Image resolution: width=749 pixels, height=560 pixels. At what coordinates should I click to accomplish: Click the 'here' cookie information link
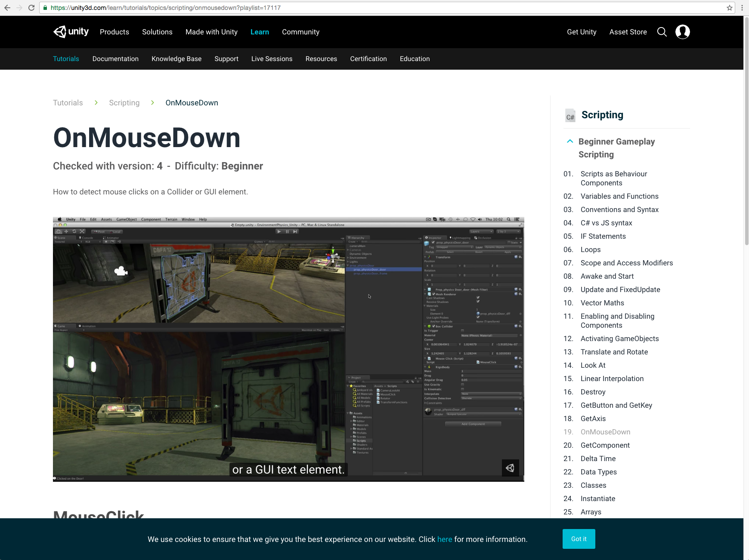pos(445,539)
